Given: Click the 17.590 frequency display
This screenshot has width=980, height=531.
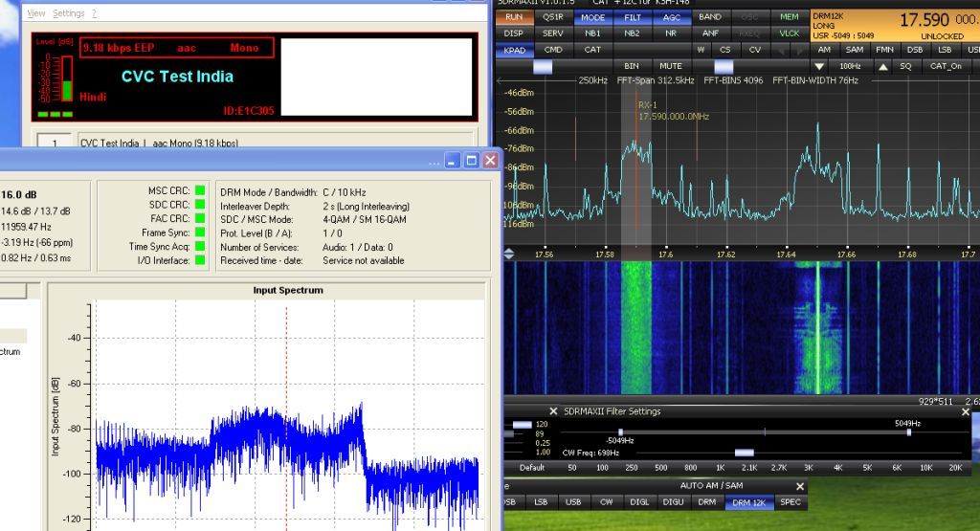Looking at the screenshot, I should pyautogui.click(x=924, y=20).
